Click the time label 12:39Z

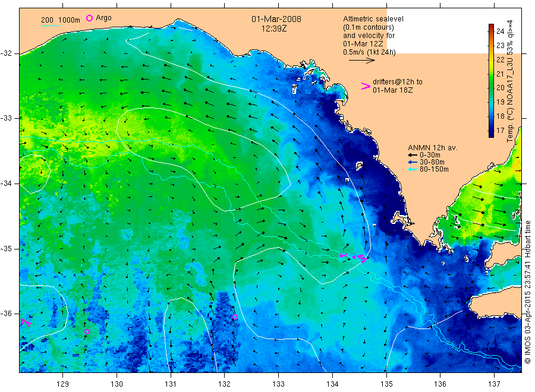[274, 29]
